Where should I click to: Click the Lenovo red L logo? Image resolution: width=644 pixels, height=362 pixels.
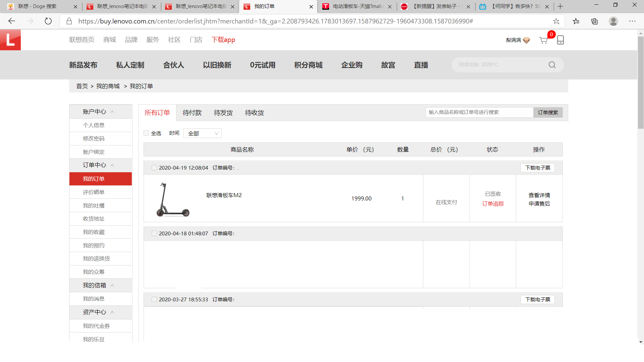point(10,40)
